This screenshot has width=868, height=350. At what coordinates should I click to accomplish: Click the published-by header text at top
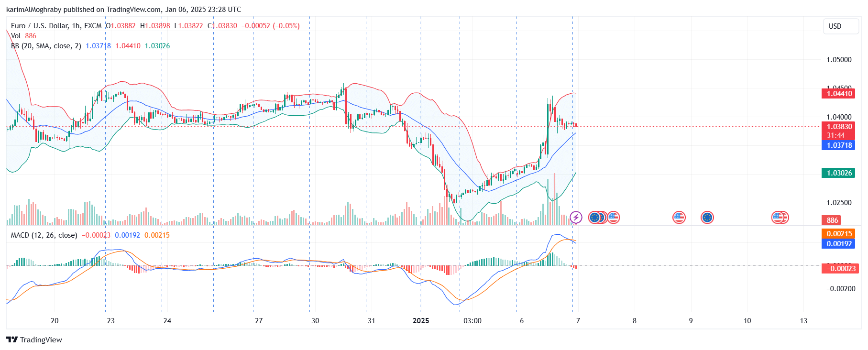pyautogui.click(x=123, y=10)
